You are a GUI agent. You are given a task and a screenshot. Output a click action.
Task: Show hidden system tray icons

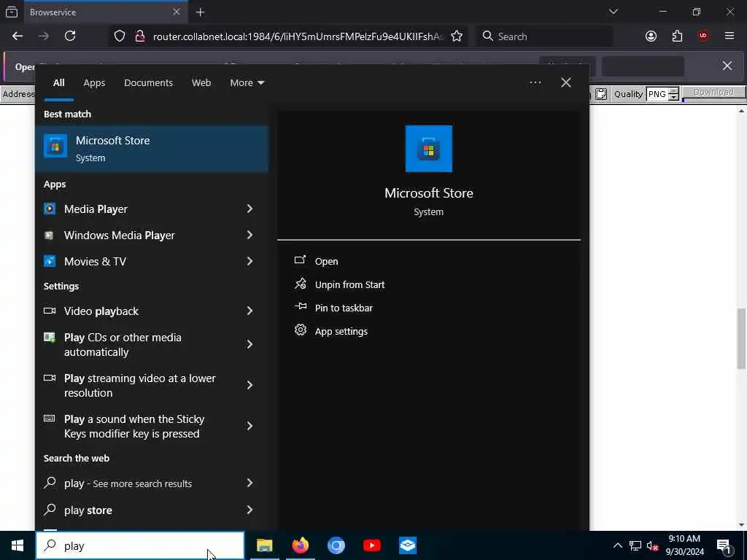click(617, 545)
